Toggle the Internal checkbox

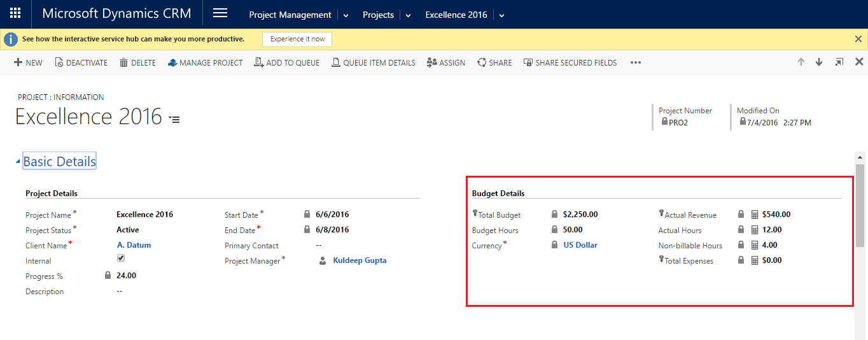coord(121,259)
